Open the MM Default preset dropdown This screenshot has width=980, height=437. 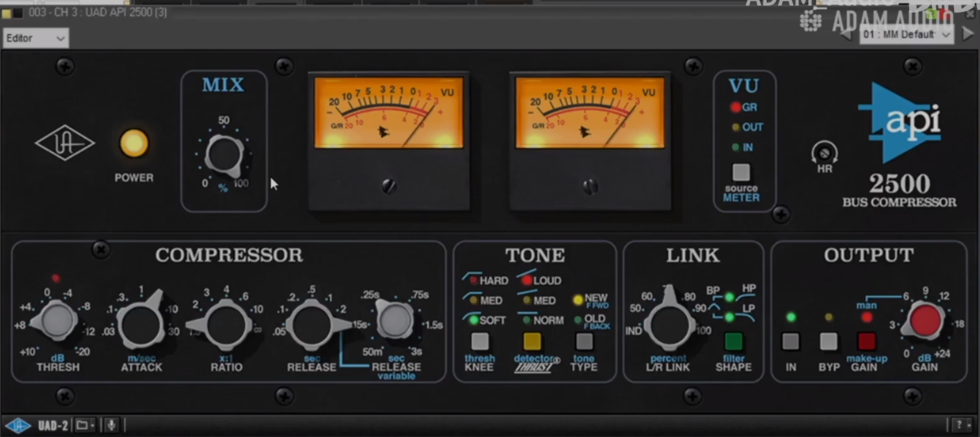pos(906,34)
